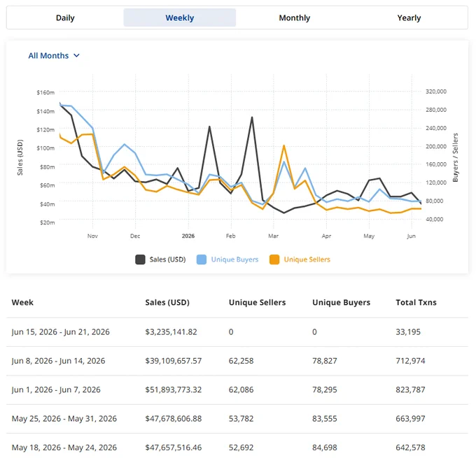Click the 823,787 total transactions cell
Screen dimensions: 476x458
410,389
